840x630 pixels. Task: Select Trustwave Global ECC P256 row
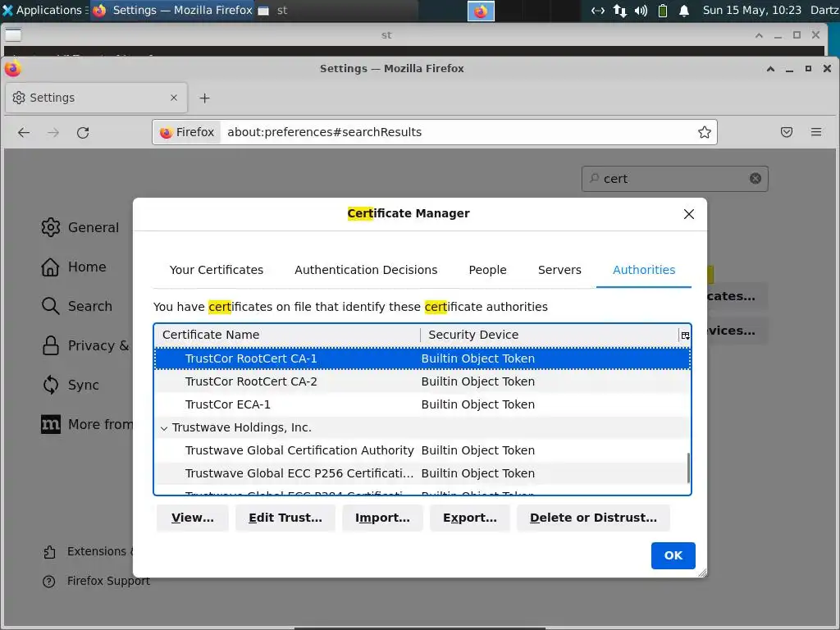point(422,473)
